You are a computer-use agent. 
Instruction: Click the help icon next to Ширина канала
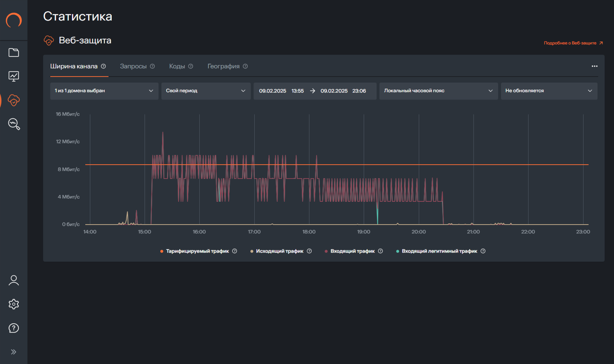pos(103,66)
